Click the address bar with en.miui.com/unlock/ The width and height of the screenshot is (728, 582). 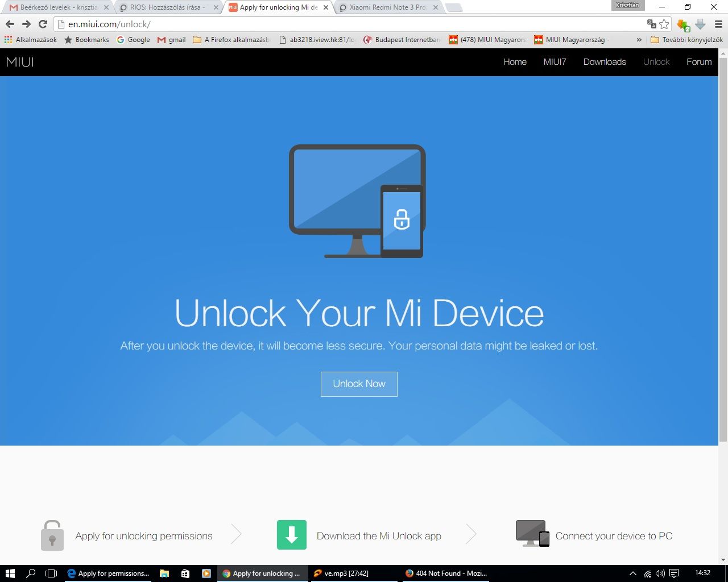[353, 24]
